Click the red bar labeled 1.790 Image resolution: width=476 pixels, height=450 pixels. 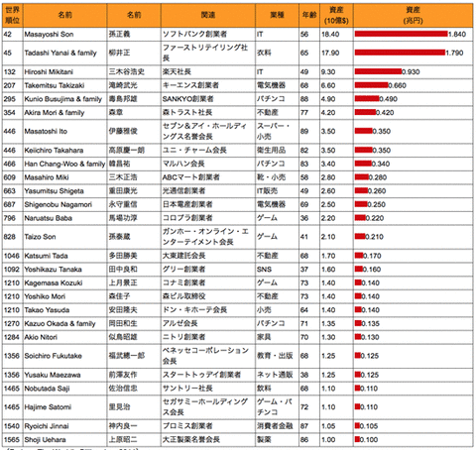click(400, 53)
